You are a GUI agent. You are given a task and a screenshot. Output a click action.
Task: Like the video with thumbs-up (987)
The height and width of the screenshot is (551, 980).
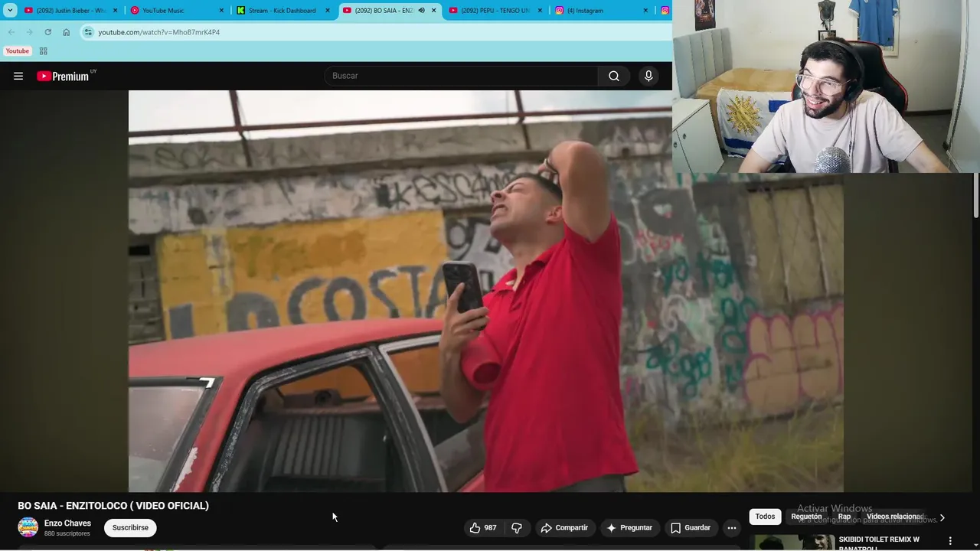[483, 527]
